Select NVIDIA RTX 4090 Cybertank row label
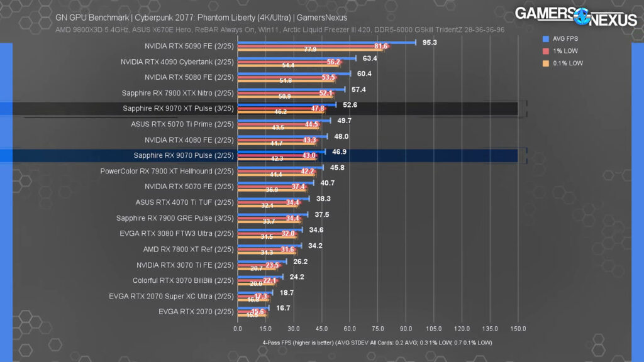644x362 pixels. pyautogui.click(x=177, y=62)
